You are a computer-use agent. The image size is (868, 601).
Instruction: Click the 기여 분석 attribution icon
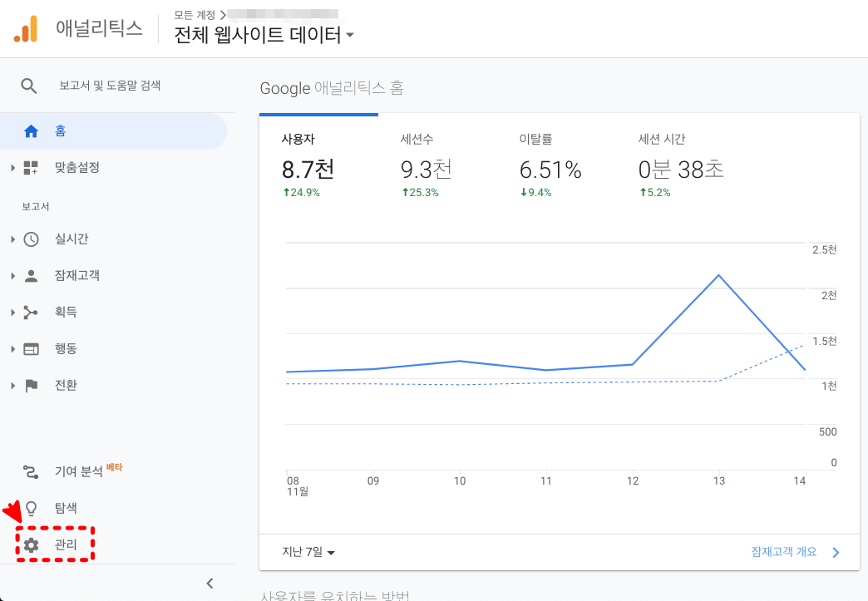click(32, 470)
